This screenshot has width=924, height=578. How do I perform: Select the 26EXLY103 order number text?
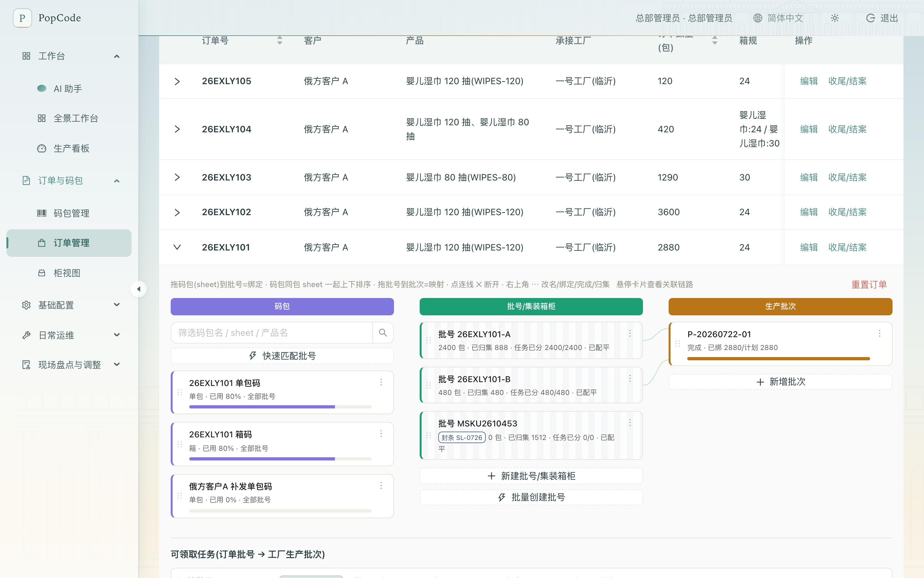227,177
